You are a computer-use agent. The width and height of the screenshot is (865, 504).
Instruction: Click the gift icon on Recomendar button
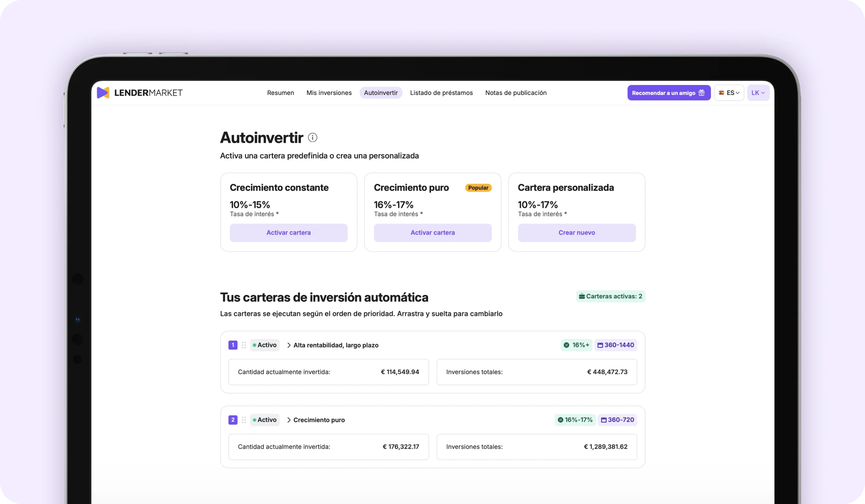[x=701, y=93]
